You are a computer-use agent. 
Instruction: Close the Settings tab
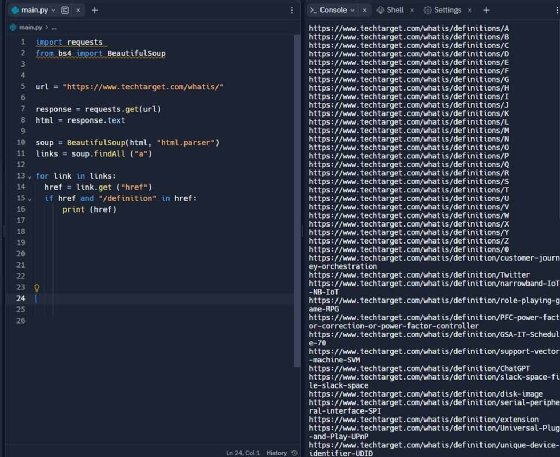pyautogui.click(x=470, y=10)
